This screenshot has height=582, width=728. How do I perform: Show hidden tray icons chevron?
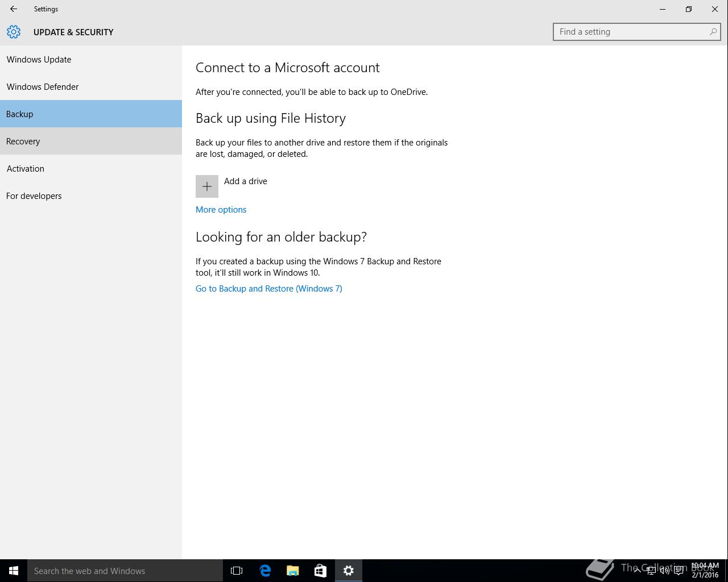pyautogui.click(x=637, y=571)
